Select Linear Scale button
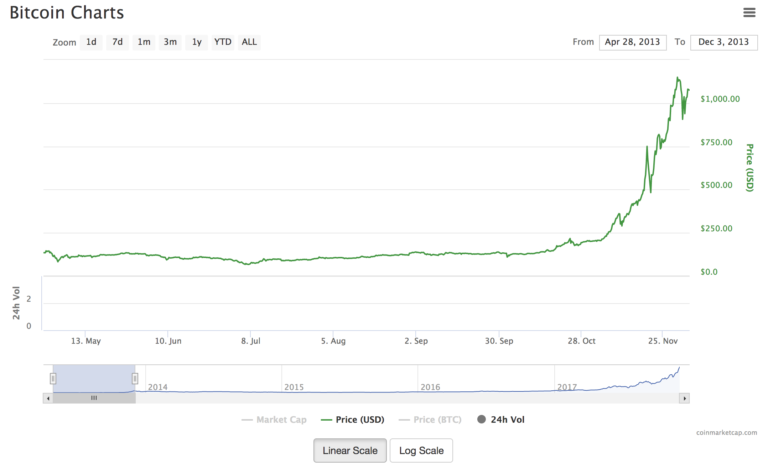 pyautogui.click(x=349, y=451)
